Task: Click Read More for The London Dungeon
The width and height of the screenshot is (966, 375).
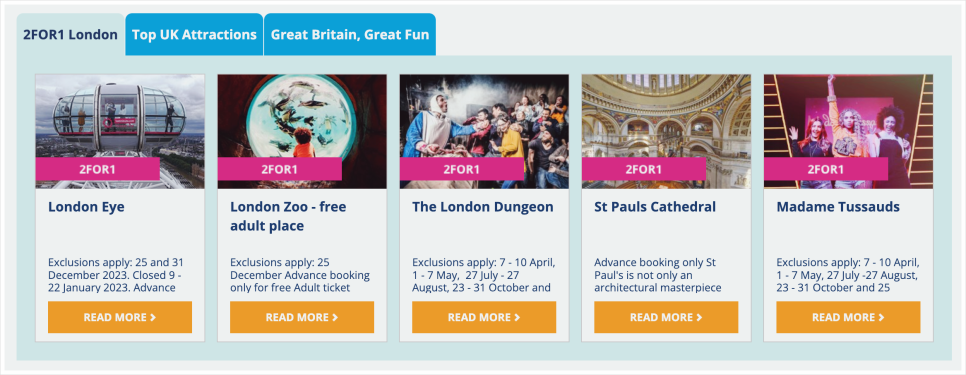Action: click(x=484, y=317)
